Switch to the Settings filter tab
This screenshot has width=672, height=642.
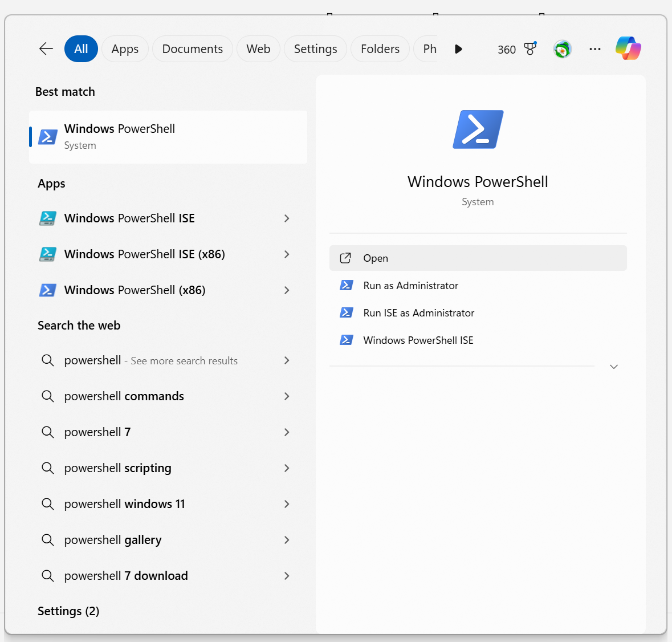coord(315,49)
